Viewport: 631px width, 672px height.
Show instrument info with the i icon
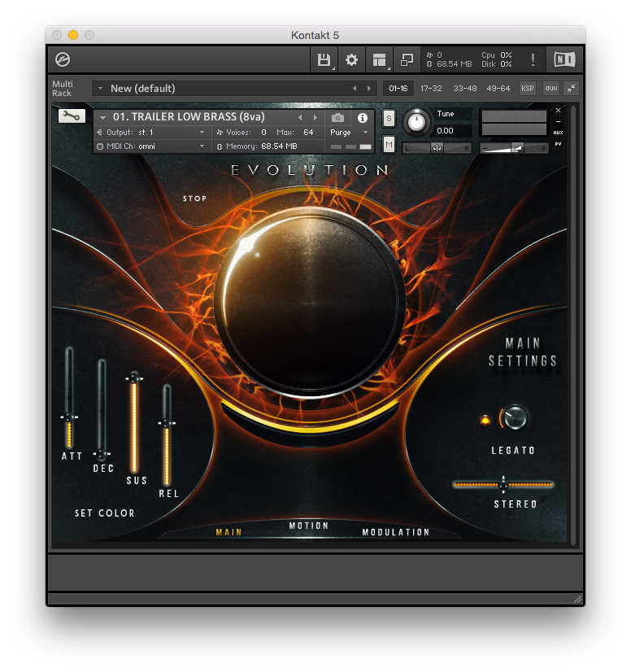tap(363, 118)
